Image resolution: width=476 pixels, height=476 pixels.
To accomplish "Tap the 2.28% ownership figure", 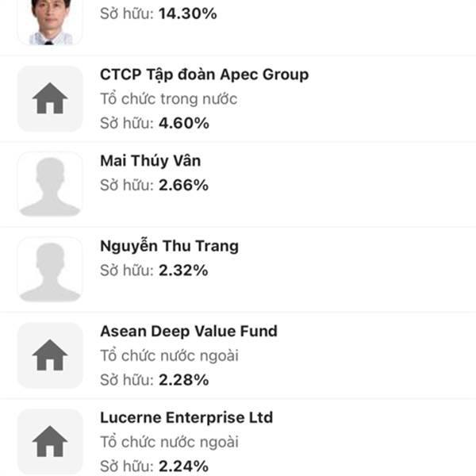I will point(184,380).
